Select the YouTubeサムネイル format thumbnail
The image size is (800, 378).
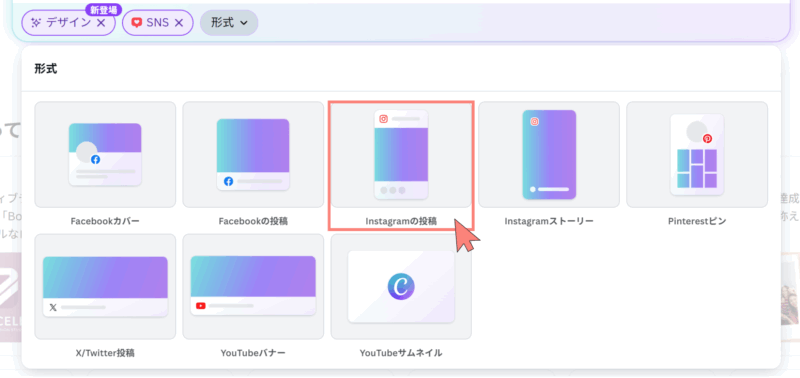click(401, 287)
